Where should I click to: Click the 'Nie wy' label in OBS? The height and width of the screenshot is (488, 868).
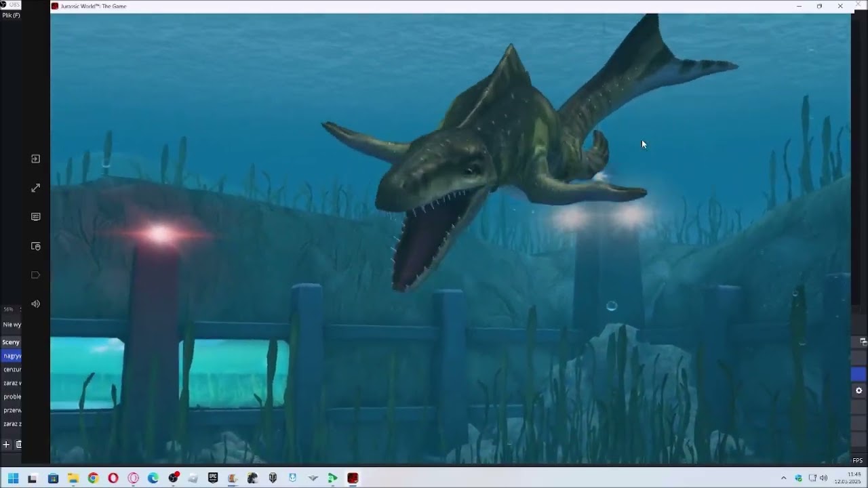12,325
